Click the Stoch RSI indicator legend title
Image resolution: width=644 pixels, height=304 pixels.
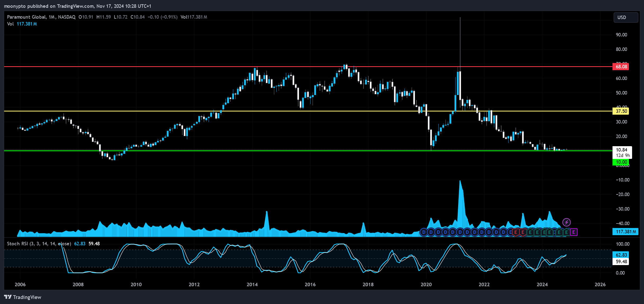point(39,244)
